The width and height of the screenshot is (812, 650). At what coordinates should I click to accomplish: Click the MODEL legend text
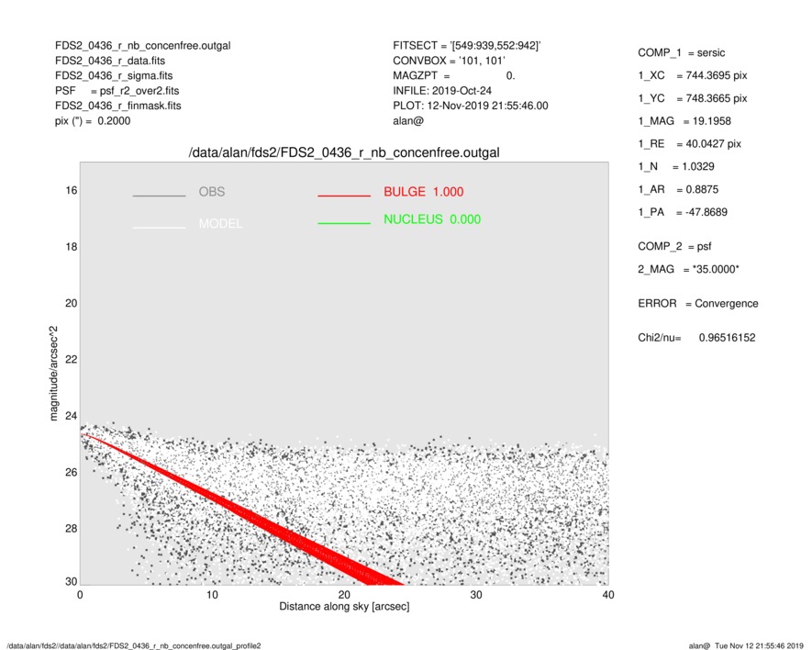pyautogui.click(x=220, y=224)
